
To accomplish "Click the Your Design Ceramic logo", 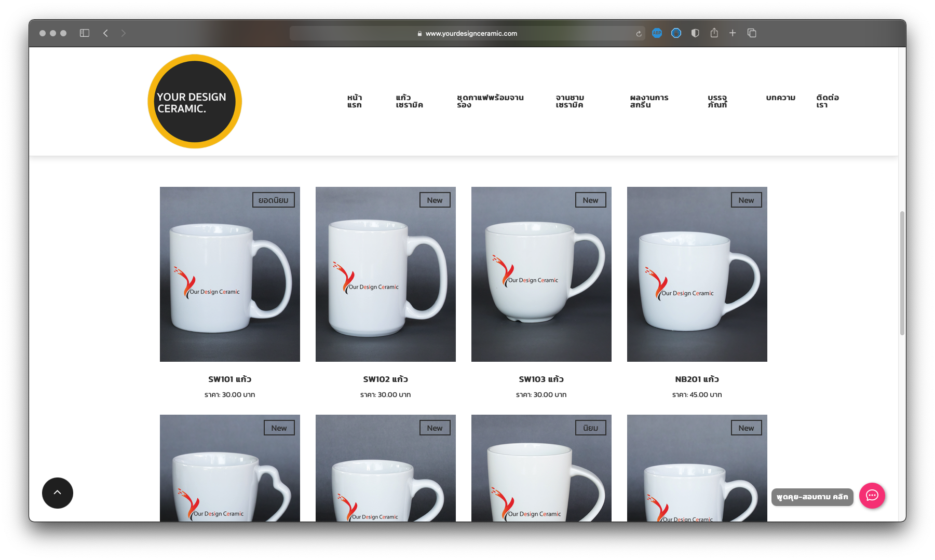I will 195,101.
